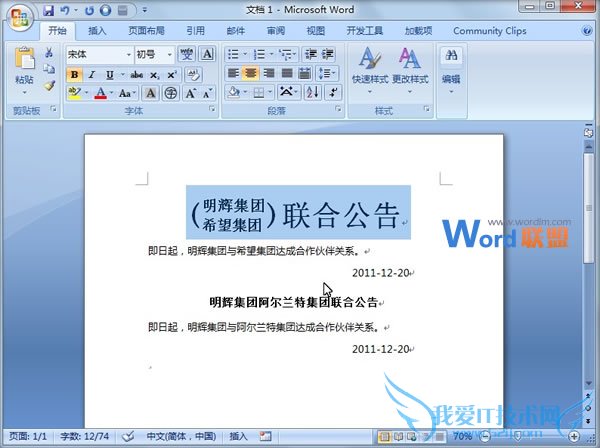Click the zoom slider handle

518,436
